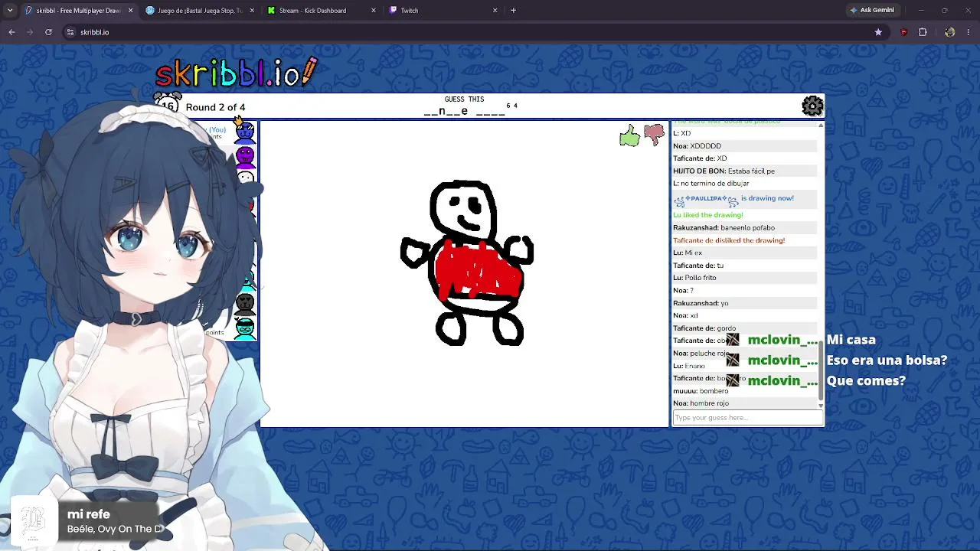Click chat message 'Noa: hombre rojo'

(701, 403)
